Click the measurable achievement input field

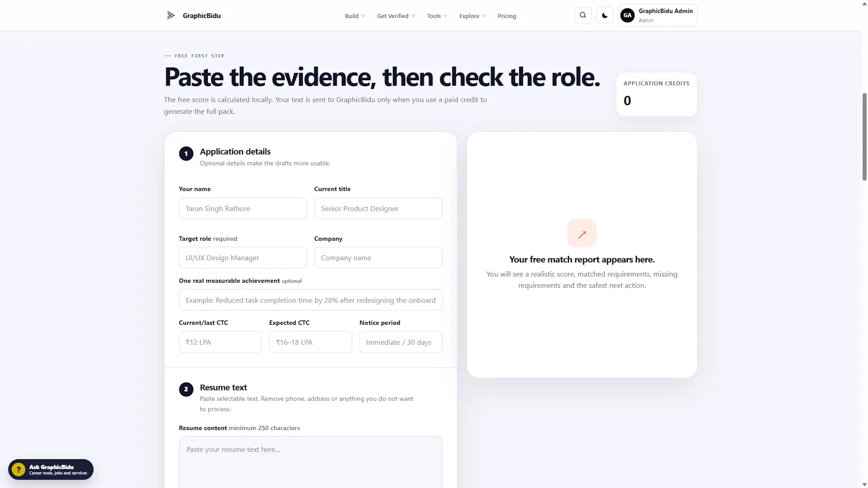click(311, 300)
